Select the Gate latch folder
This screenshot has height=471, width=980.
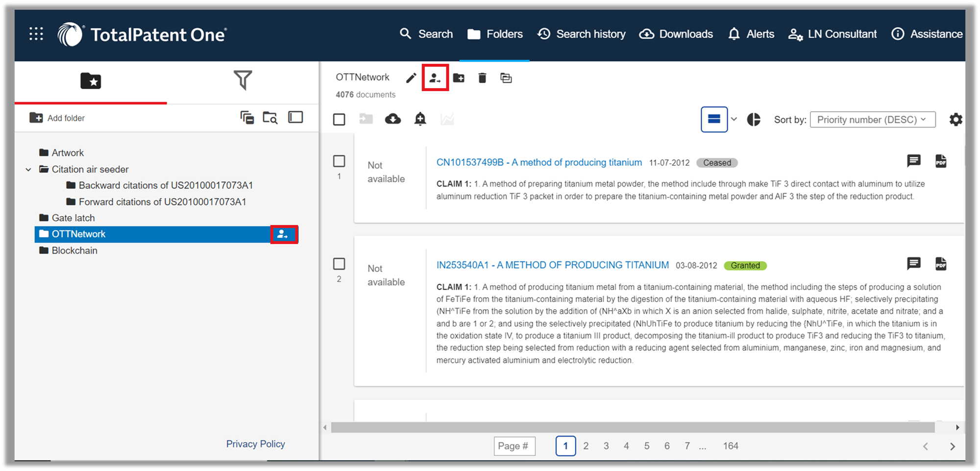(67, 218)
